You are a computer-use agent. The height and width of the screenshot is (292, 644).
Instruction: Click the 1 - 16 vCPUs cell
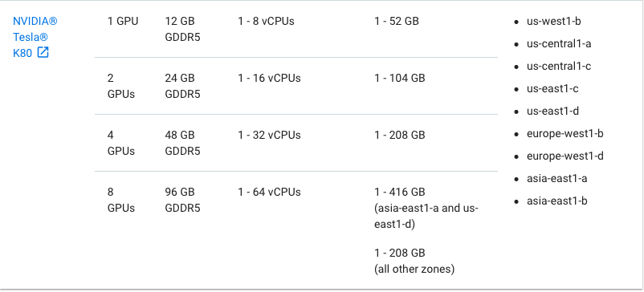[269, 79]
